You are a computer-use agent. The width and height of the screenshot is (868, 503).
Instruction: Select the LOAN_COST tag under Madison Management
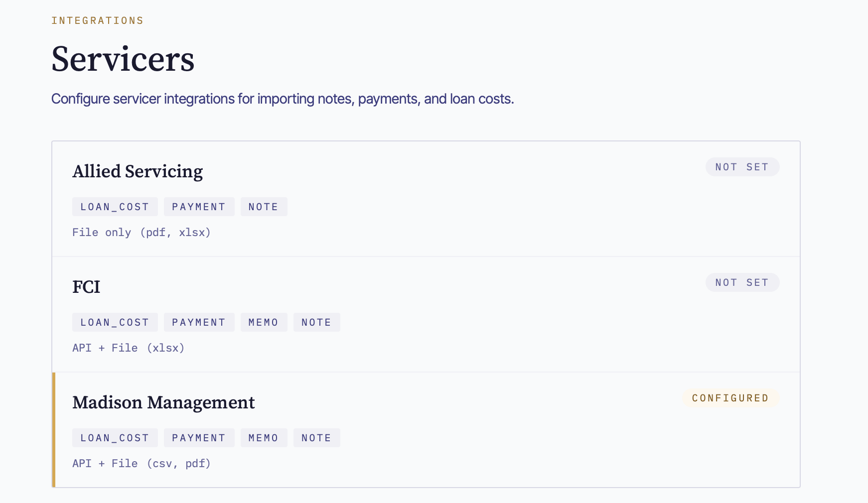tap(115, 438)
